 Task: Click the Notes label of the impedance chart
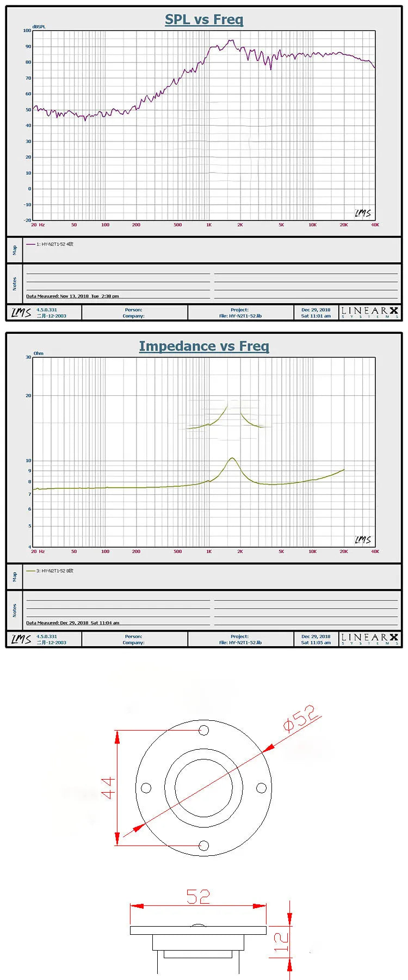(15, 610)
